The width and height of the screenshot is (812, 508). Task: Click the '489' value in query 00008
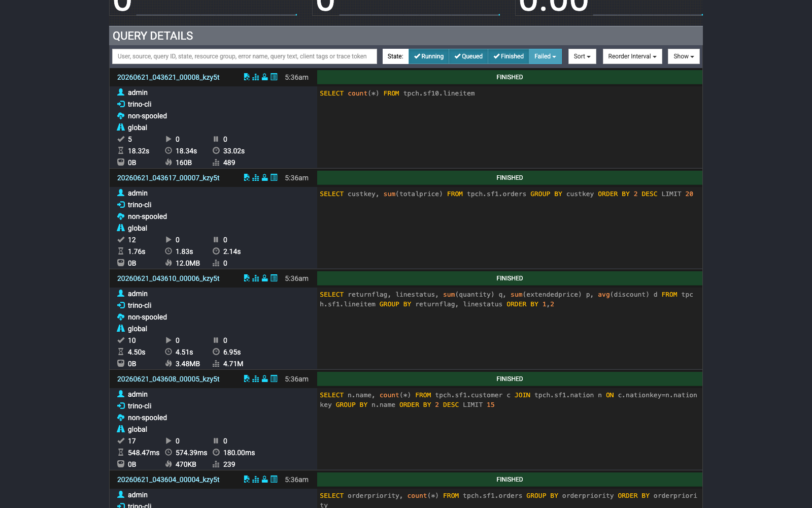(x=229, y=163)
